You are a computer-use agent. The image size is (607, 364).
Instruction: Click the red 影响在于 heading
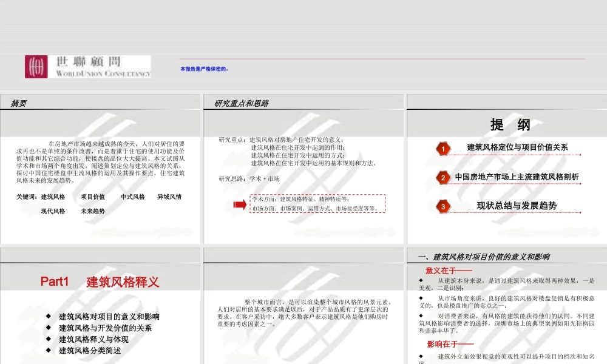tap(450, 344)
